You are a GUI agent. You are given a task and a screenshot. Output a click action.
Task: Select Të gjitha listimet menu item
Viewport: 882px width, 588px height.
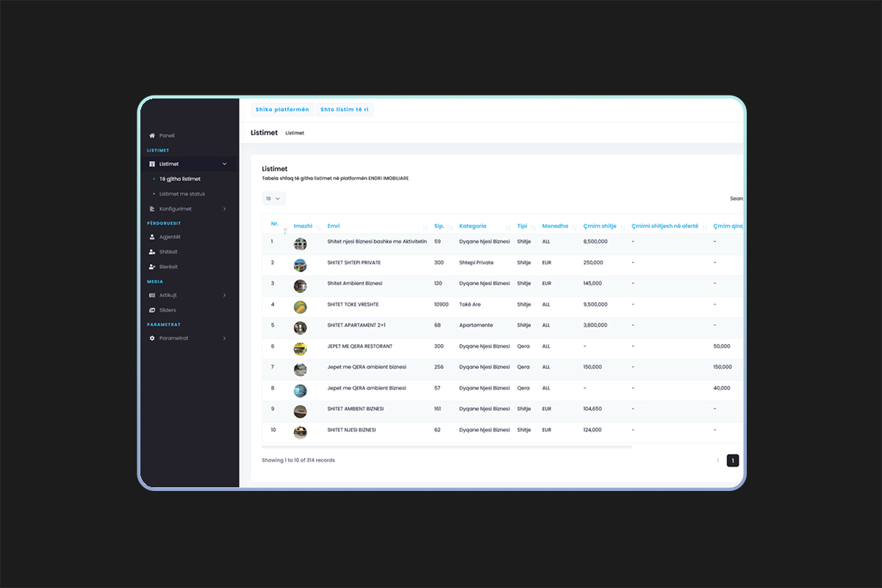179,179
